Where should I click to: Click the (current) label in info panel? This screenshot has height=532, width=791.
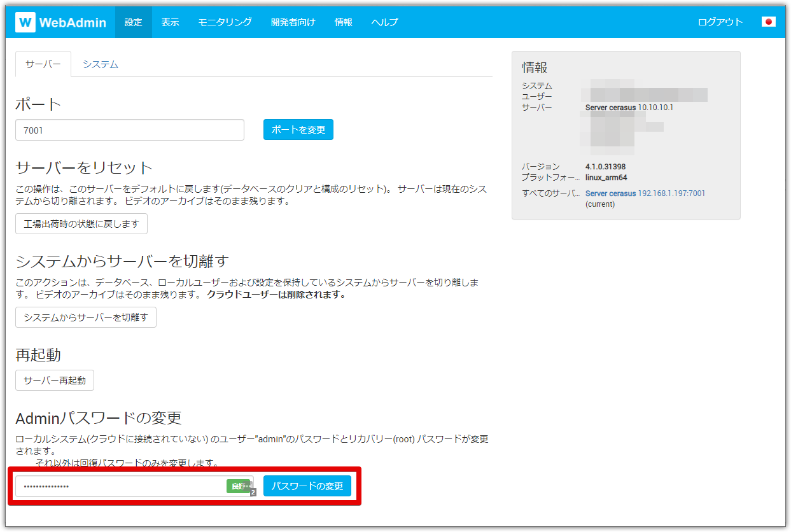tap(600, 204)
